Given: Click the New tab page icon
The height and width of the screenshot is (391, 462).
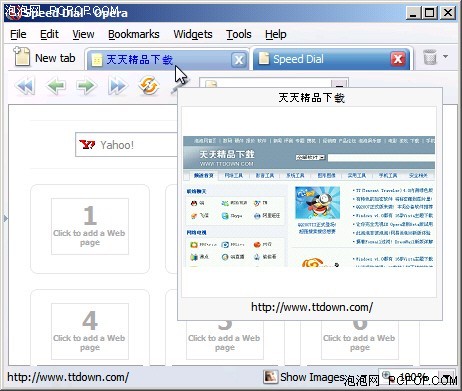Looking at the screenshot, I should click(22, 56).
